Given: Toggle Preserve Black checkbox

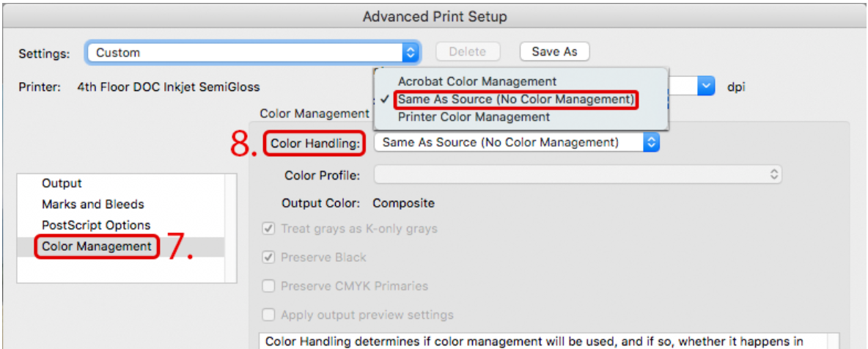Looking at the screenshot, I should click(x=269, y=257).
